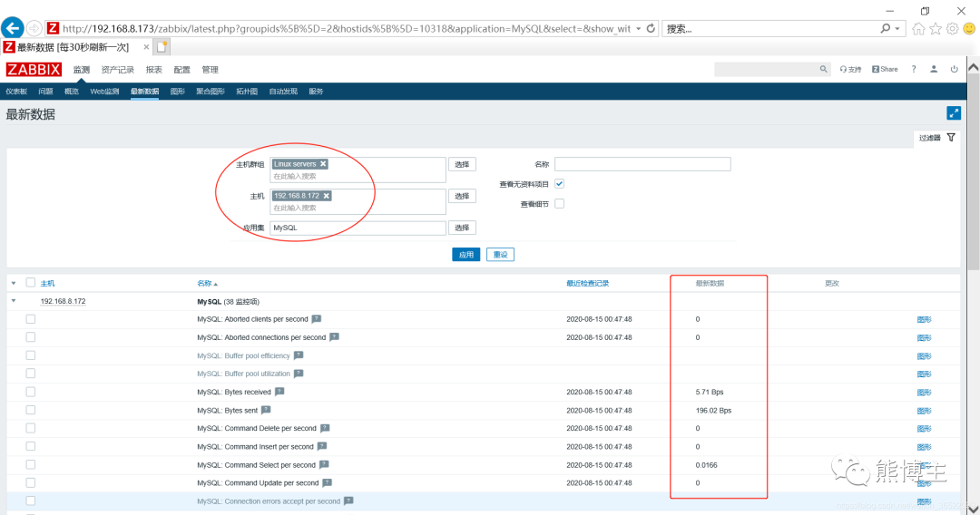Click the ZABBIX logo
980x515 pixels.
[x=34, y=69]
